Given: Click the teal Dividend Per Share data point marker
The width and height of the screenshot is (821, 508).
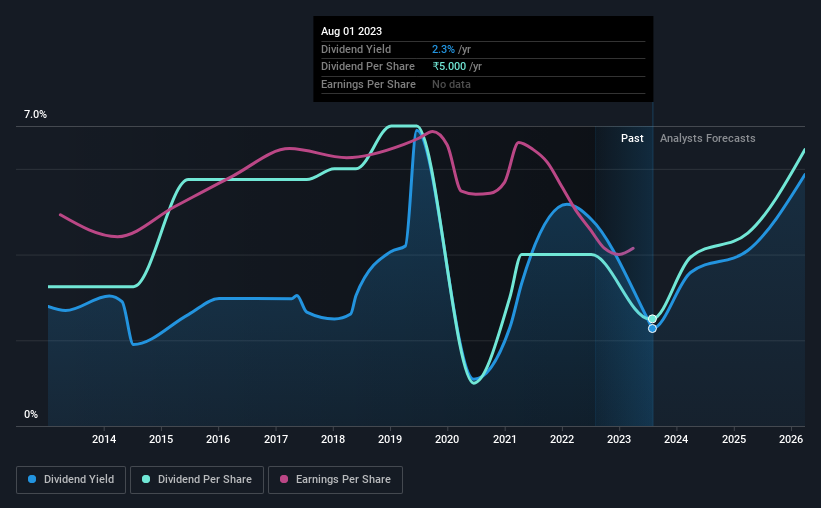Looking at the screenshot, I should click(652, 319).
